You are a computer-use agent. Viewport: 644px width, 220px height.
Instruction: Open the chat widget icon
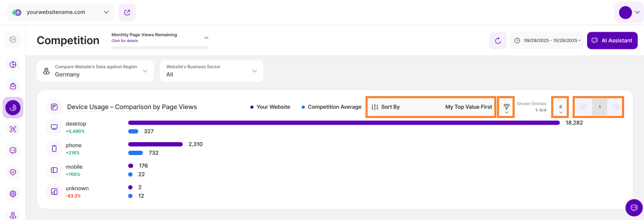click(634, 208)
